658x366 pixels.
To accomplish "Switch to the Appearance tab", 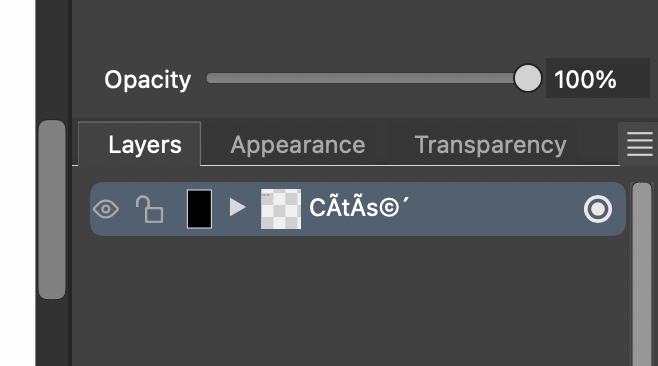I will [x=298, y=145].
